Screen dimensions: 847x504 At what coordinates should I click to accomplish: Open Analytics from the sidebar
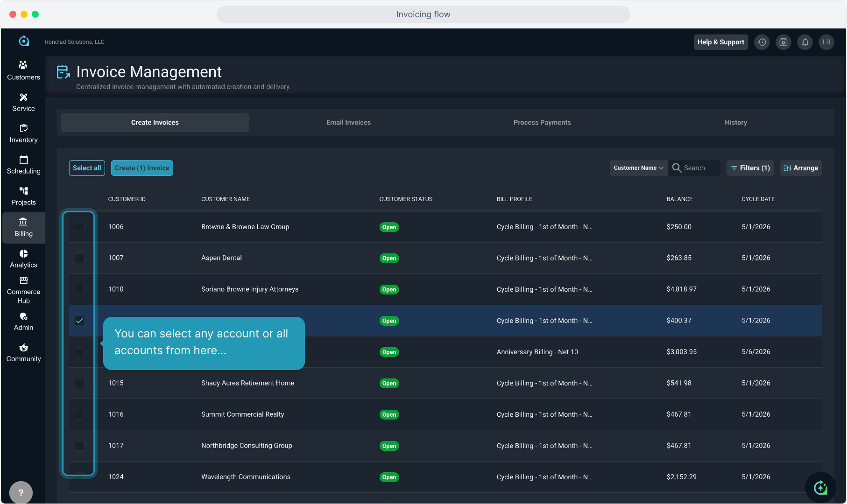23,259
